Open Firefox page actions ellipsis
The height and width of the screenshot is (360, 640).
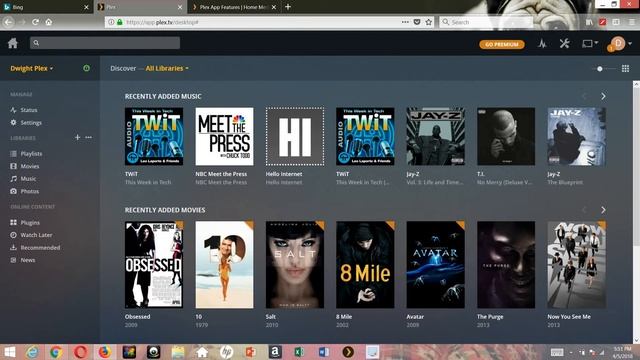click(x=405, y=22)
